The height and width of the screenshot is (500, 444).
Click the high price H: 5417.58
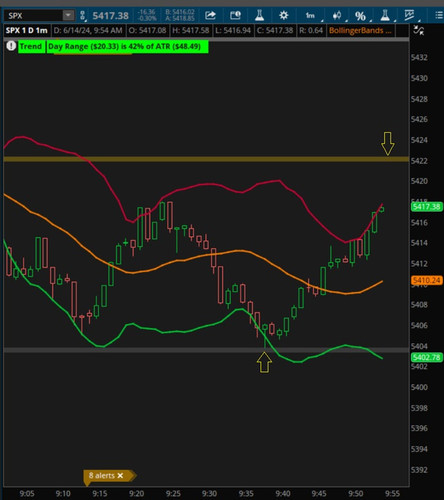click(191, 31)
